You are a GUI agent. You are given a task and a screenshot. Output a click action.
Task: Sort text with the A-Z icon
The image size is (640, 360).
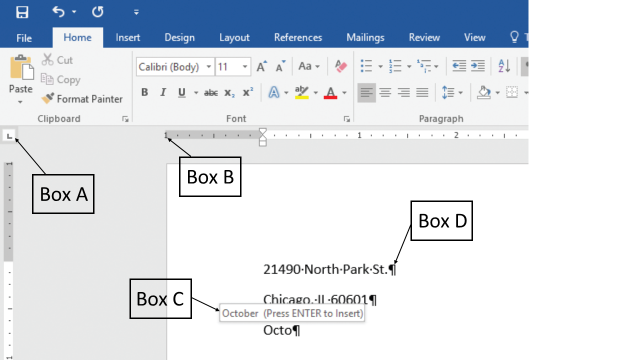504,66
